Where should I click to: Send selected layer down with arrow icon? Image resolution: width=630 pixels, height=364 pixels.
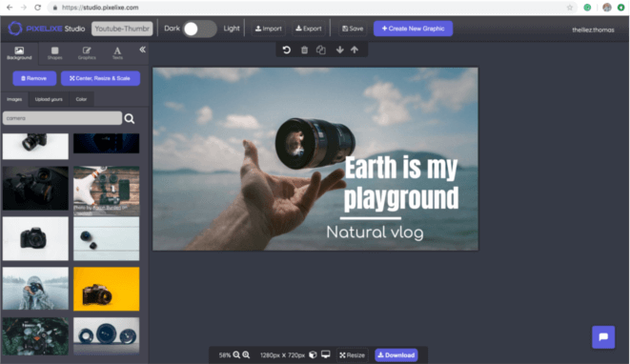click(340, 50)
